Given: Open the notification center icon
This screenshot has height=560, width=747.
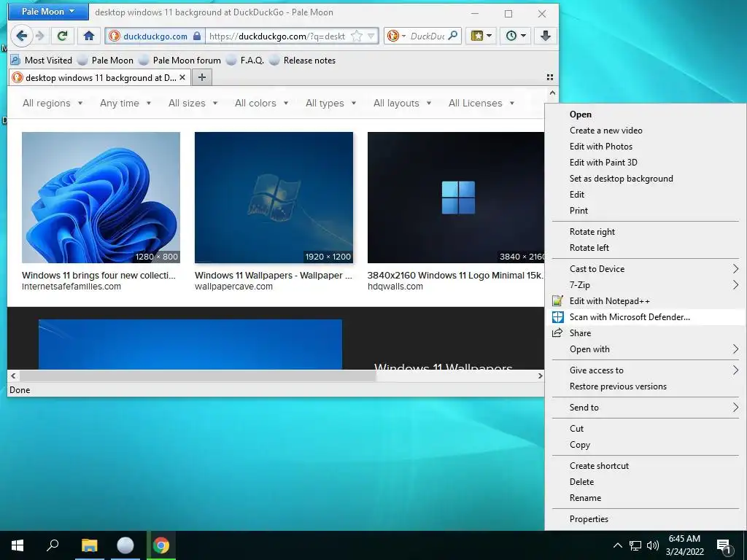Looking at the screenshot, I should pos(724,545).
